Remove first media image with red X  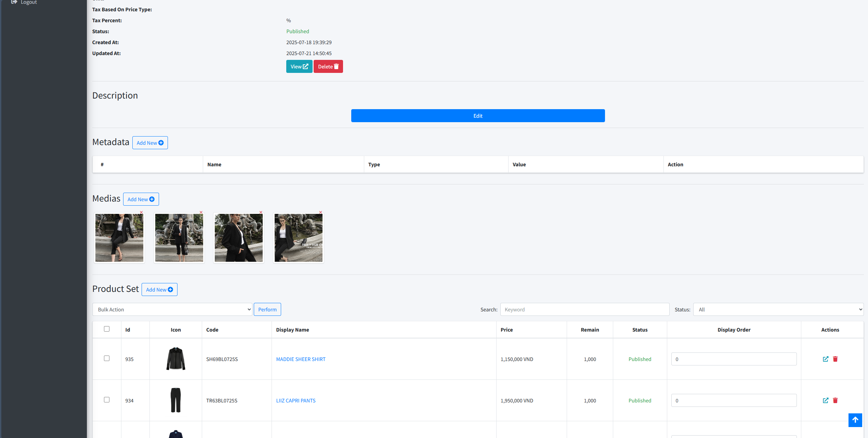[141, 212]
